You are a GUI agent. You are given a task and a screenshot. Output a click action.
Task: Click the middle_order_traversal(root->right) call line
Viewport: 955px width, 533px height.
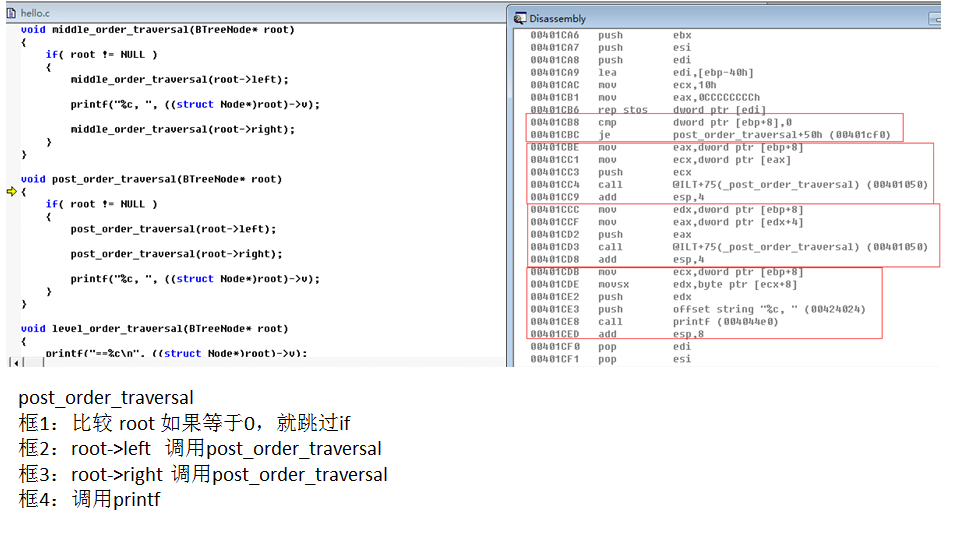point(183,130)
